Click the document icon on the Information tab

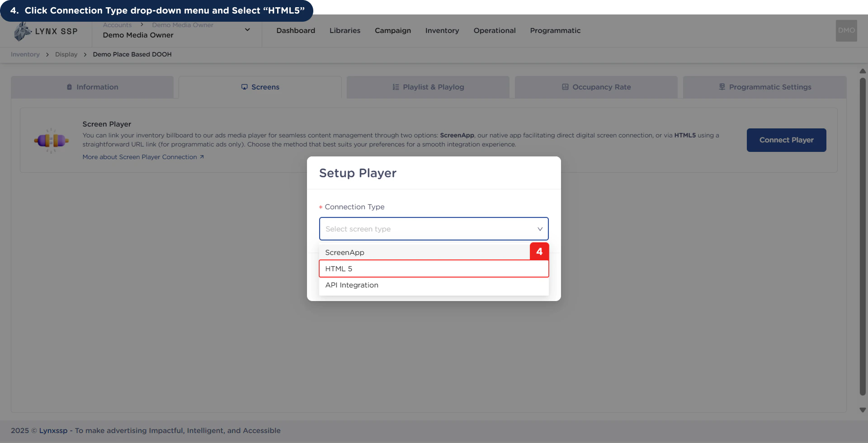pos(69,87)
